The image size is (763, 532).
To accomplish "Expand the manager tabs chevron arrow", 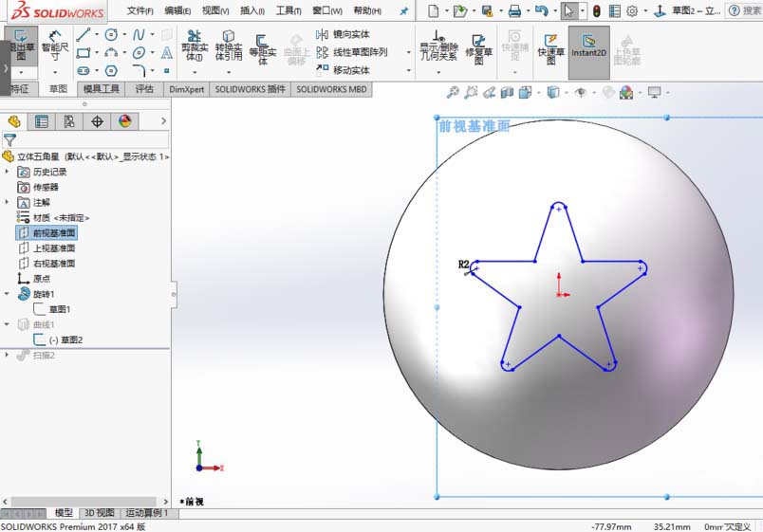I will (x=163, y=121).
